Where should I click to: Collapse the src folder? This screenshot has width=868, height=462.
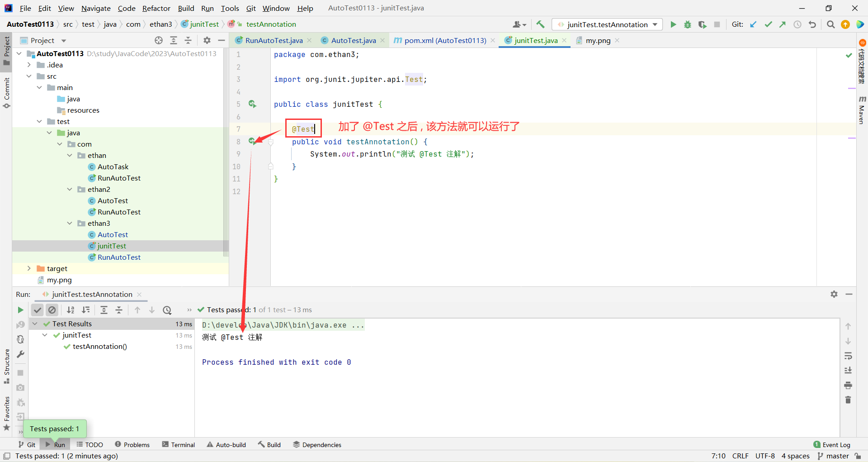[x=29, y=76]
